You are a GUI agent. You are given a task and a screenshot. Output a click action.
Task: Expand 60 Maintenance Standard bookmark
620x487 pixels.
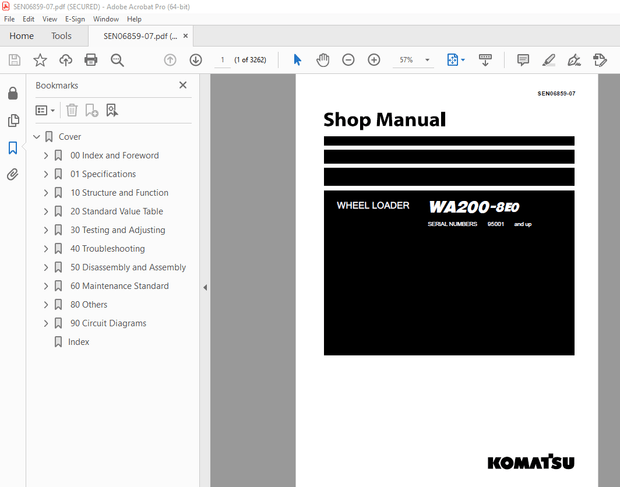(x=46, y=286)
